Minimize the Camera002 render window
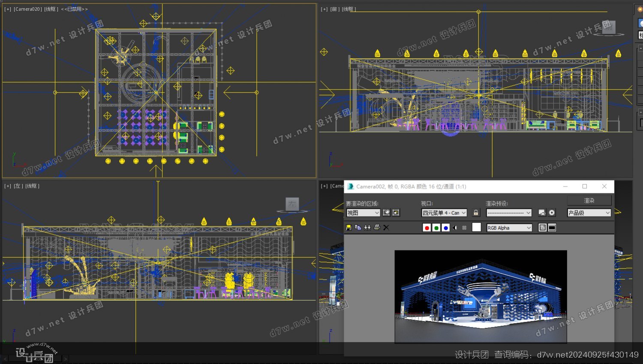Viewport: 643px width, 364px height. point(565,187)
